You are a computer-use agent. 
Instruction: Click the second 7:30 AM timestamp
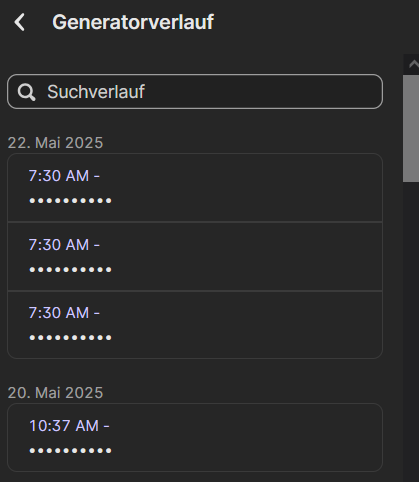[64, 245]
